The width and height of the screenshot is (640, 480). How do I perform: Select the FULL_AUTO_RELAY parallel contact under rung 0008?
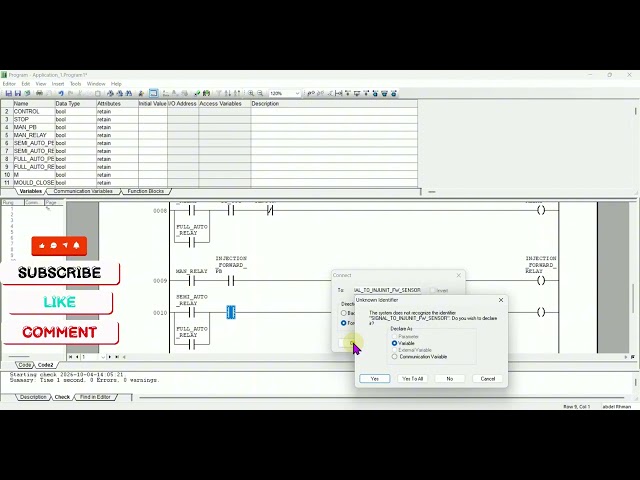[x=192, y=242]
